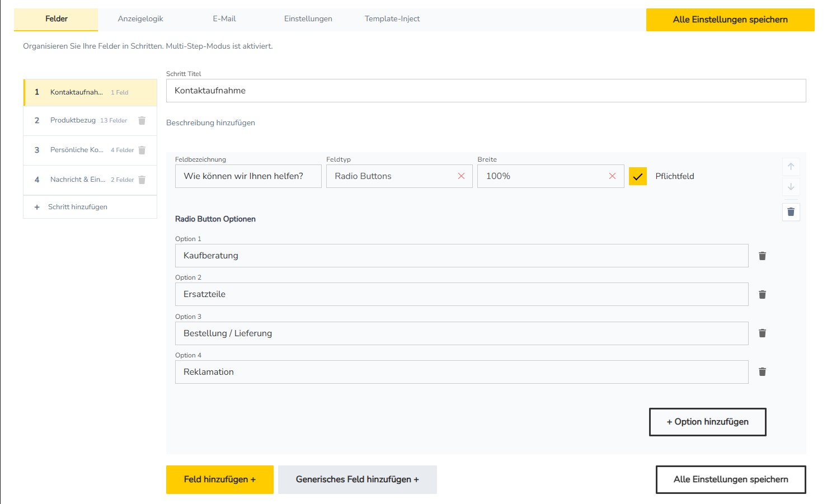Screen dimensions: 827x504
Task: Delete the field using trash icon
Action: [791, 211]
